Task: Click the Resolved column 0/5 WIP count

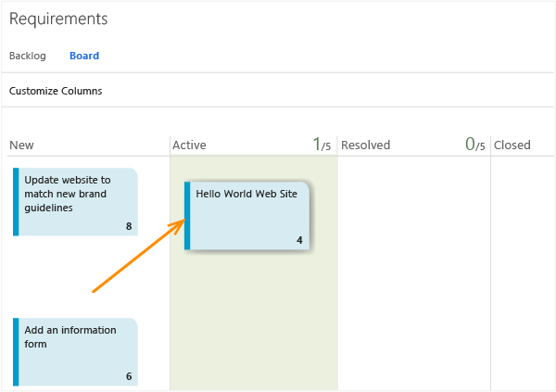Action: (474, 145)
